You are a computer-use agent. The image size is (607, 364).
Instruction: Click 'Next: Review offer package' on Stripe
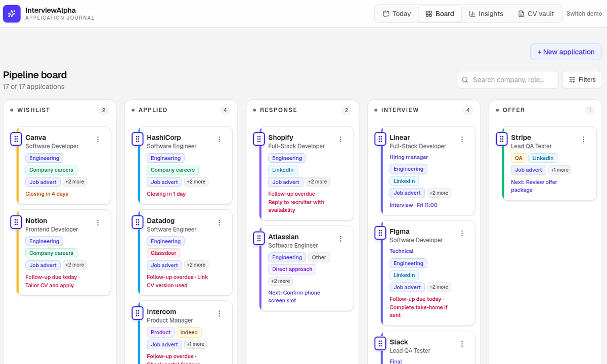point(534,186)
